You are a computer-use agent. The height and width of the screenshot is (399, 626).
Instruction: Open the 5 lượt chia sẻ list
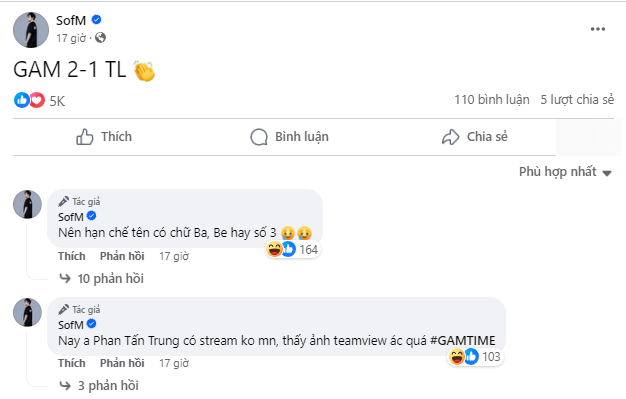[x=577, y=99]
